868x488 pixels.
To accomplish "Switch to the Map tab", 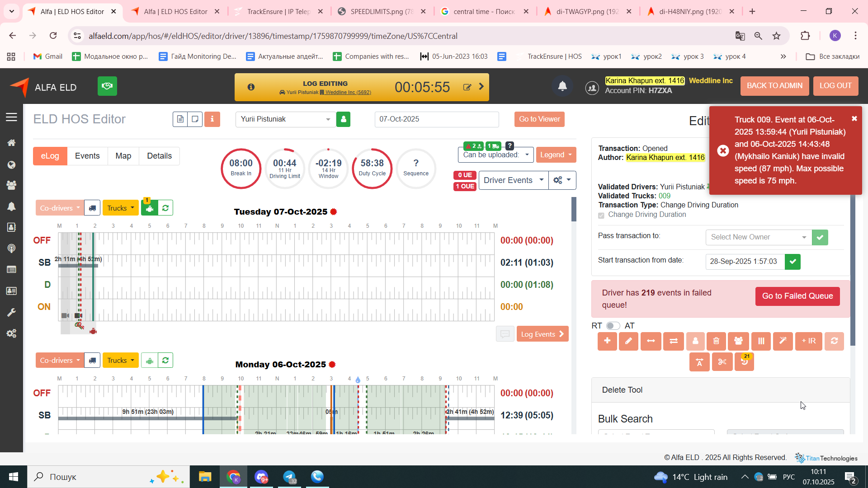I will (x=123, y=156).
